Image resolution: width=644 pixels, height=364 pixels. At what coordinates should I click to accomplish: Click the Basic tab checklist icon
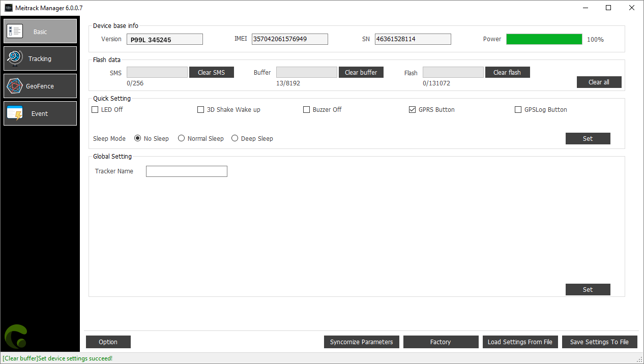[15, 31]
